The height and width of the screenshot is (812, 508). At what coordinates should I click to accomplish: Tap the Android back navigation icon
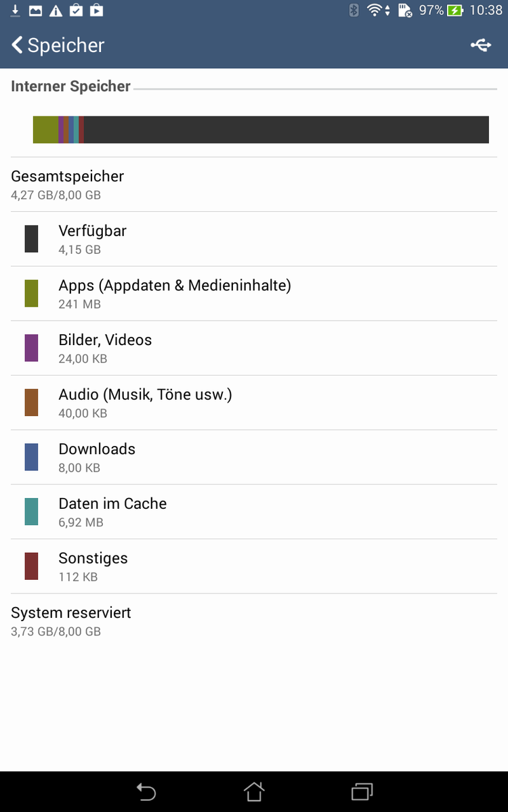tap(146, 791)
